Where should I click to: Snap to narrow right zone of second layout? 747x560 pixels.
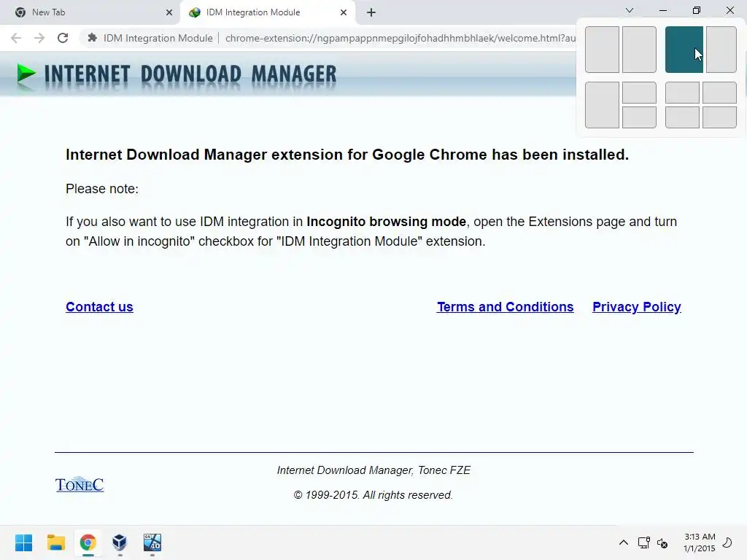721,50
